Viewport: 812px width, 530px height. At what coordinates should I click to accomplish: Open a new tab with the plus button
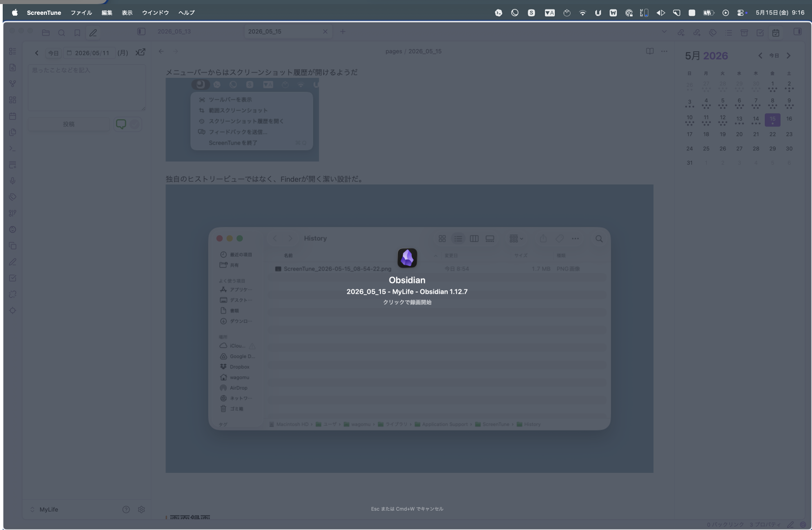click(343, 31)
